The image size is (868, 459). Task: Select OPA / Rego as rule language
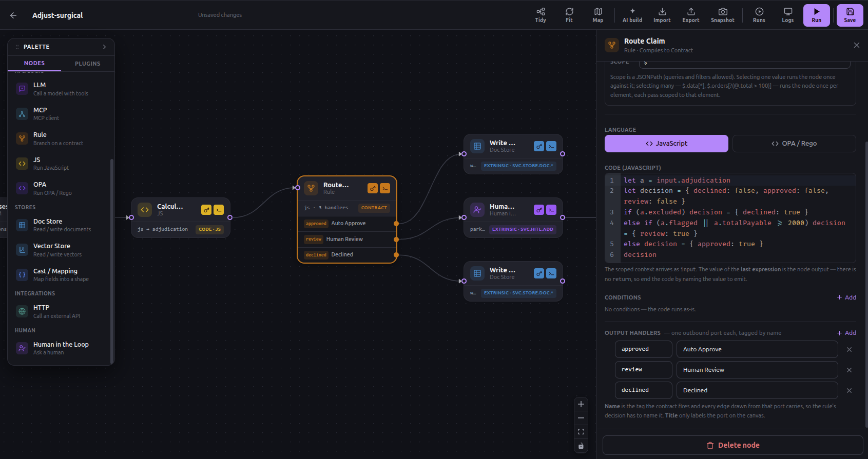[x=794, y=144]
